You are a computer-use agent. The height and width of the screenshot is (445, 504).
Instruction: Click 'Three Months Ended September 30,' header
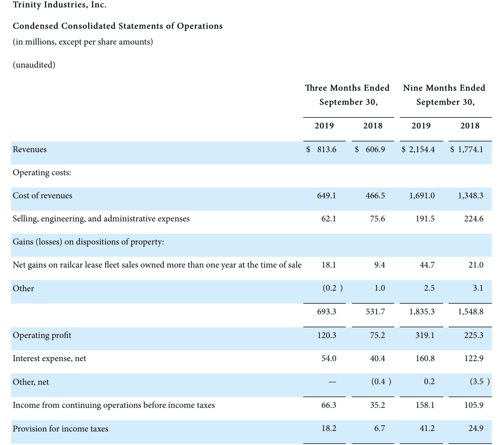point(347,95)
